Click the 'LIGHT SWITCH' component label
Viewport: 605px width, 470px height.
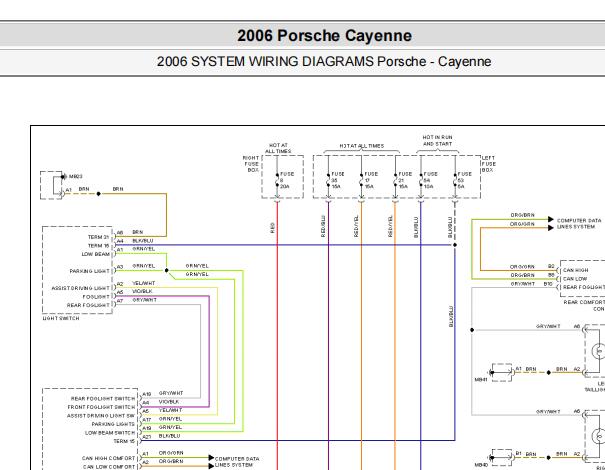pyautogui.click(x=61, y=318)
